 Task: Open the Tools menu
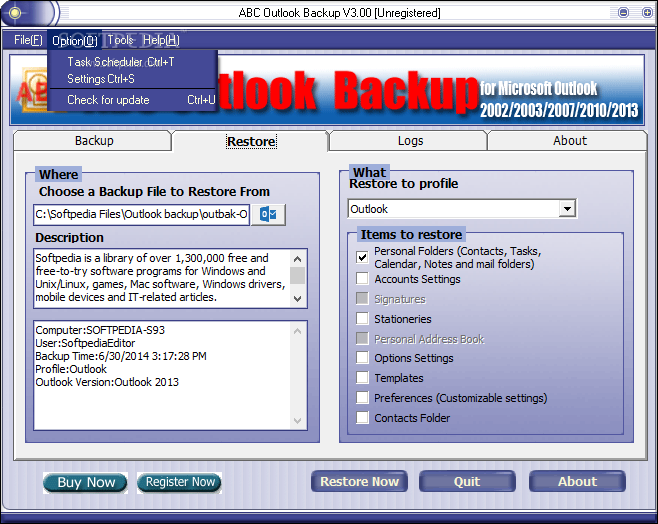(x=120, y=40)
